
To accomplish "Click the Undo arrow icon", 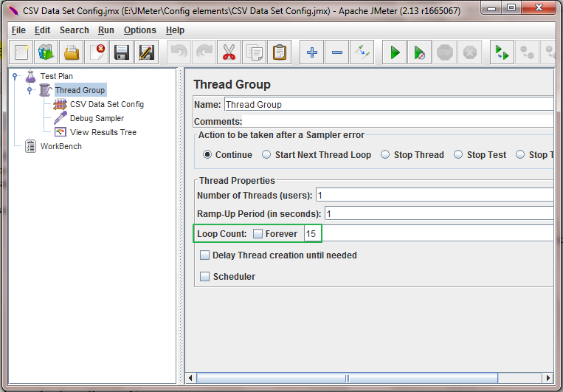I will [179, 52].
